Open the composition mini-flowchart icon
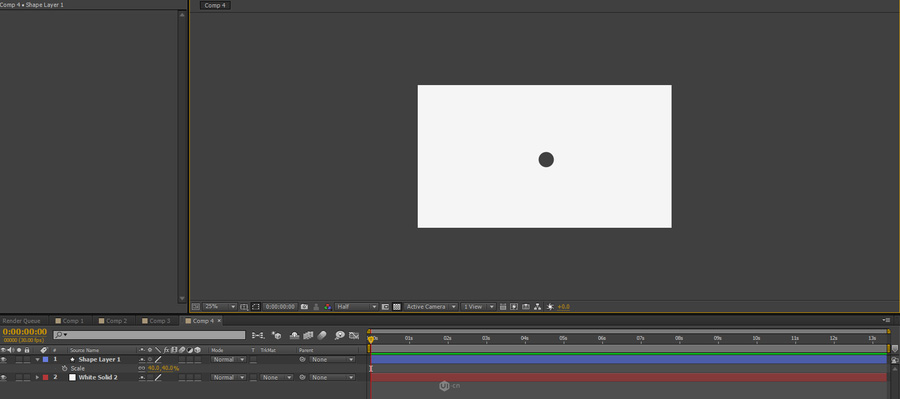The width and height of the screenshot is (900, 399). [258, 335]
